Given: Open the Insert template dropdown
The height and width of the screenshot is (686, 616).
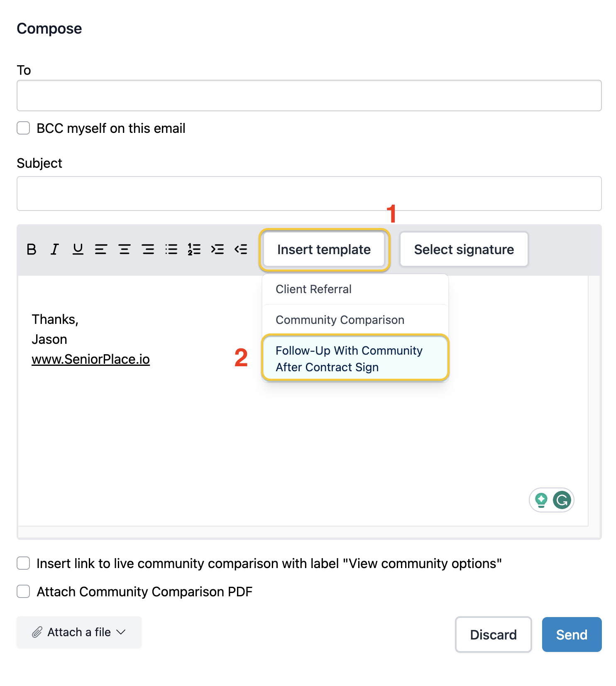Looking at the screenshot, I should pos(324,249).
